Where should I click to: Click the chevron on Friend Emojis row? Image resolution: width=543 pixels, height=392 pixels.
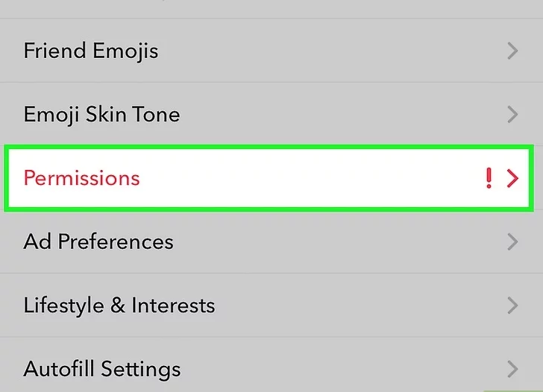point(512,51)
